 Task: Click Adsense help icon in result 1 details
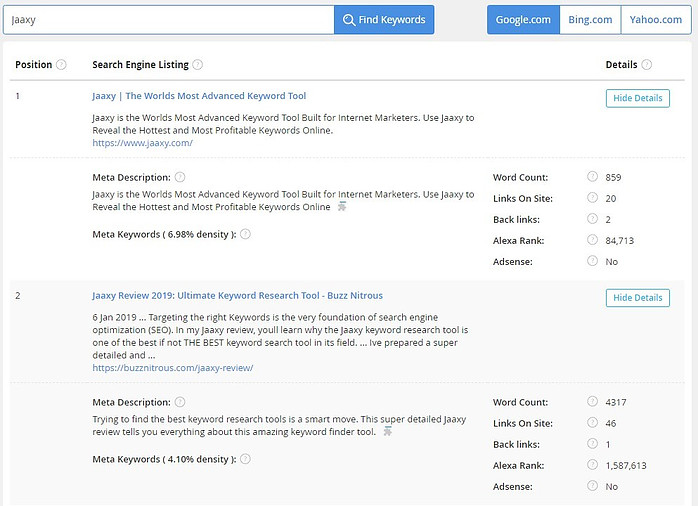[592, 261]
